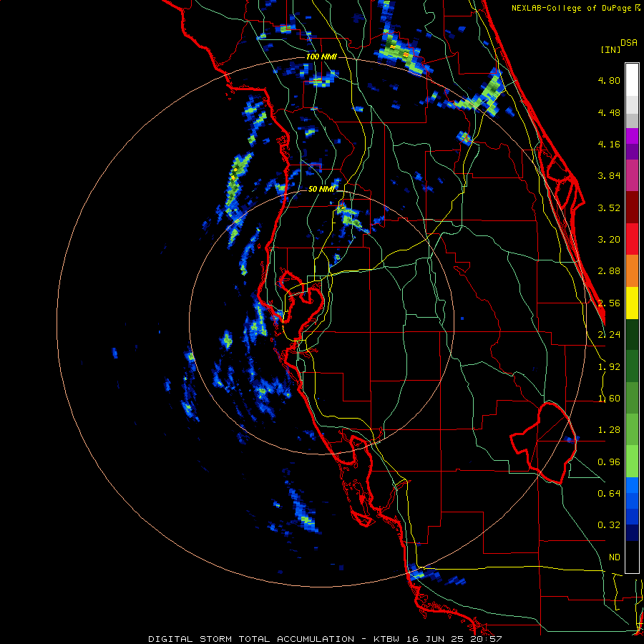Image resolution: width=644 pixels, height=644 pixels.
Task: Pick the maroon dark-red legend swatch
Action: (632, 208)
